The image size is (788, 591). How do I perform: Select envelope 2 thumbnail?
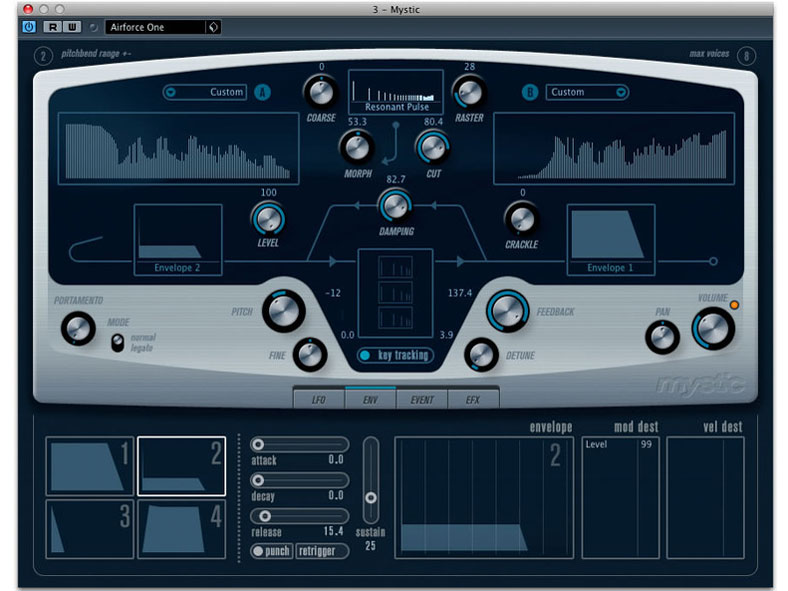click(x=181, y=466)
